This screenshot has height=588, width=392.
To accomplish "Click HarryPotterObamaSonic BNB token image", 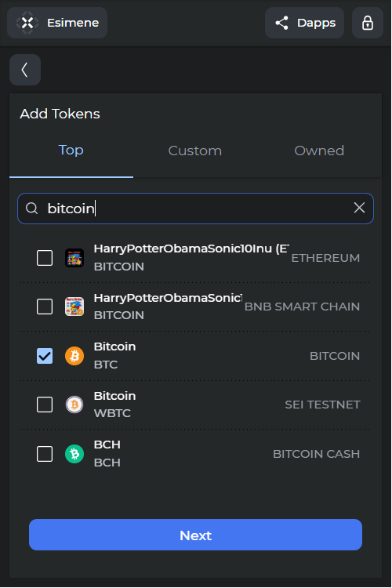I will (x=74, y=307).
